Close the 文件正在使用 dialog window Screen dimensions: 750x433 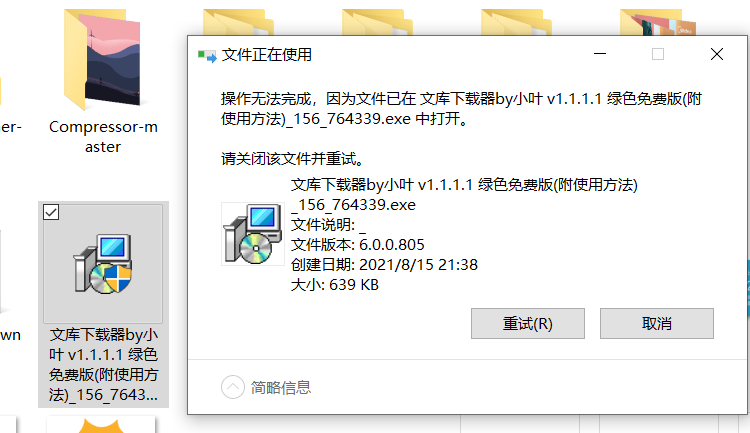click(717, 54)
